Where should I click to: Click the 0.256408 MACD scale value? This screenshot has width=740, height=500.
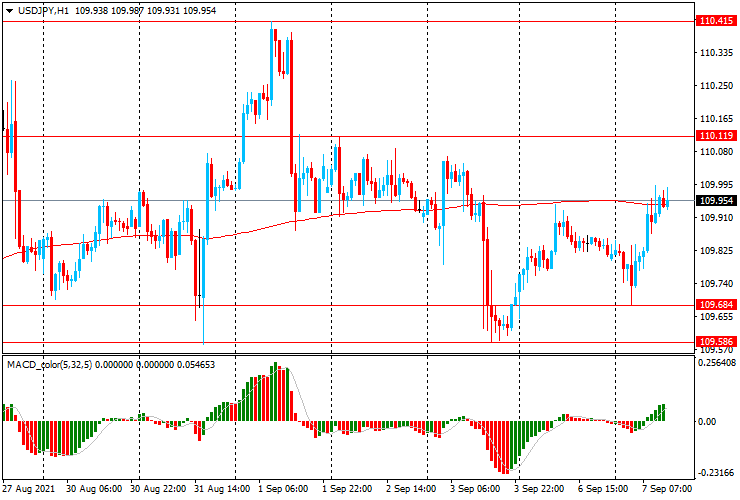point(717,363)
